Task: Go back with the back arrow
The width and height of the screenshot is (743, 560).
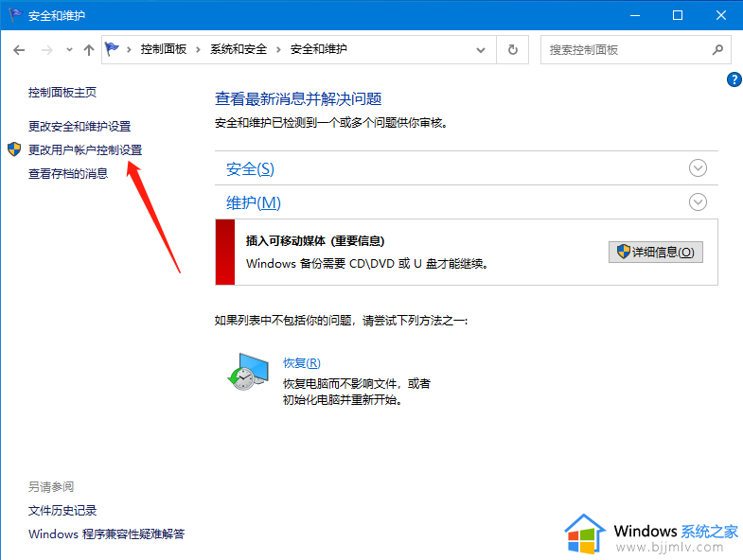Action: tap(19, 50)
